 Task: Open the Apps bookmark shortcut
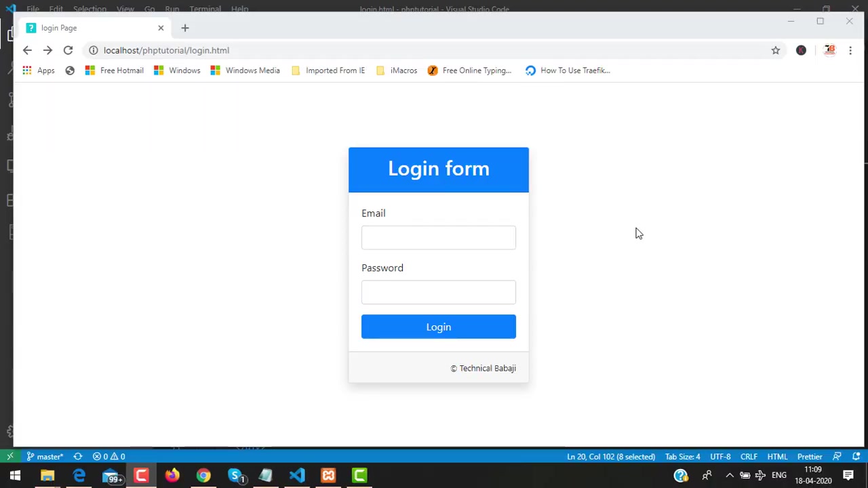coord(39,70)
